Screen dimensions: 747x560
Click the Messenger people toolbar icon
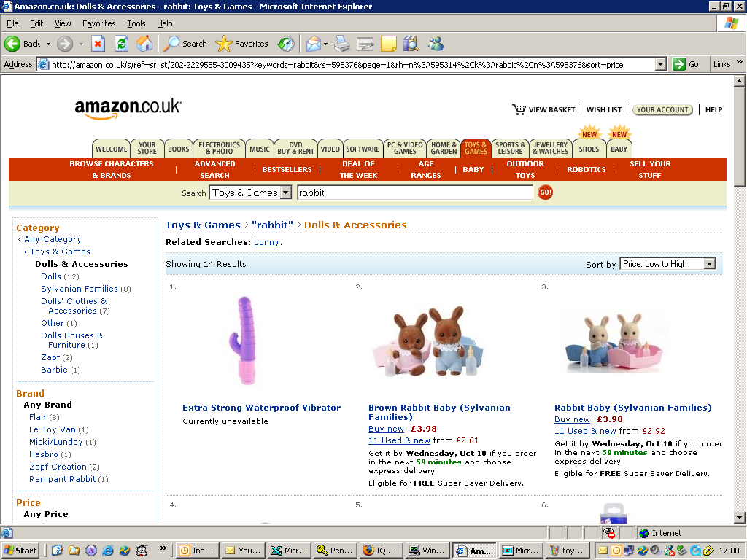pos(436,44)
